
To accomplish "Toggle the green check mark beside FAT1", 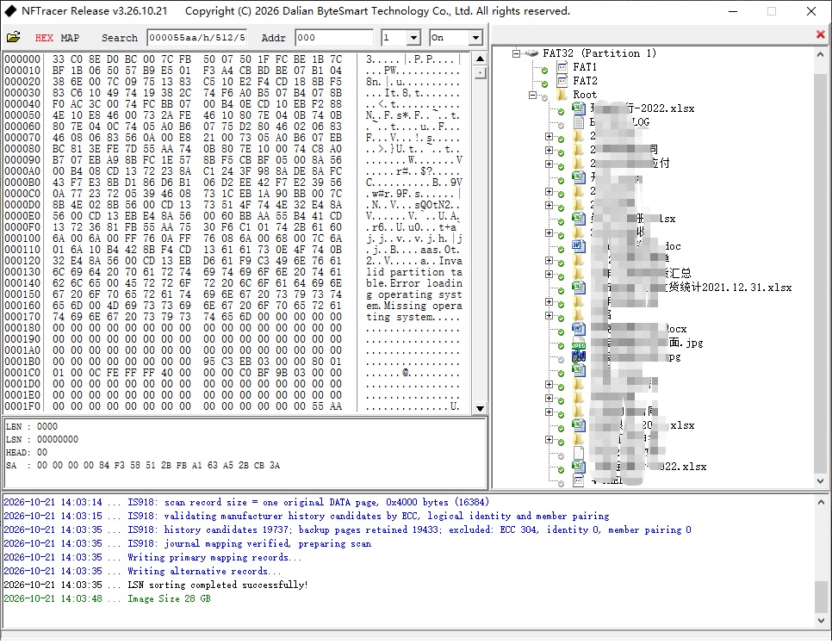I will click(544, 71).
